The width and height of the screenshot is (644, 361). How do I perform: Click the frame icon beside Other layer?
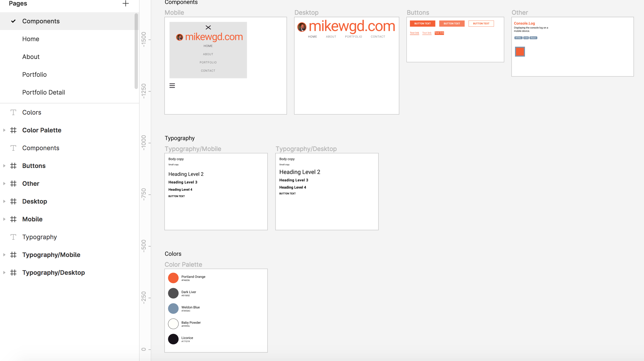[13, 184]
